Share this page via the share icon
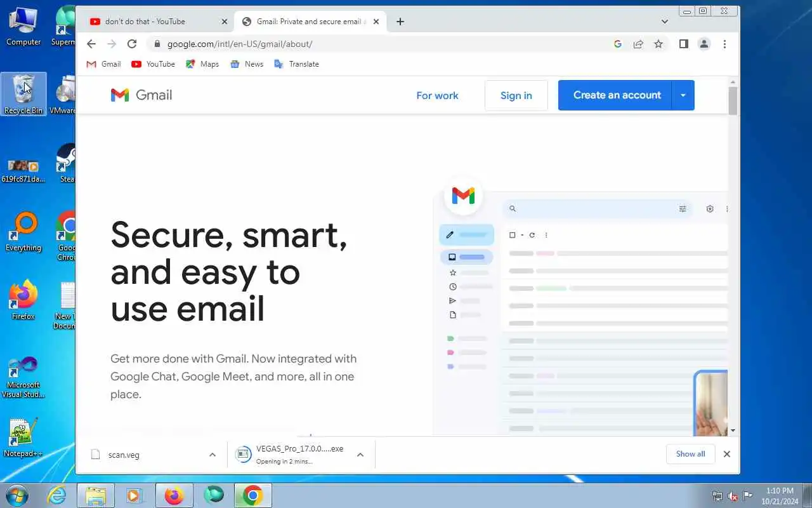The width and height of the screenshot is (812, 508). (638, 44)
